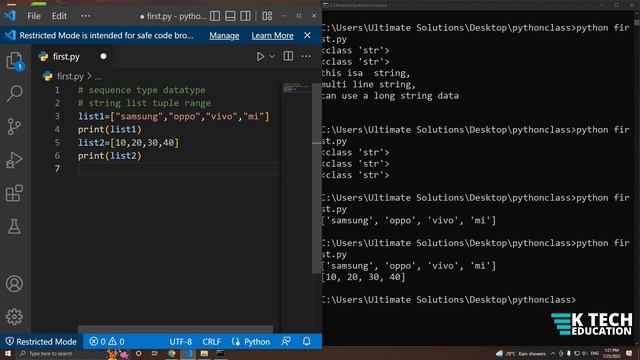Click first.py in the breadcrumb
Viewport: 640px width, 360px height.
pos(70,76)
